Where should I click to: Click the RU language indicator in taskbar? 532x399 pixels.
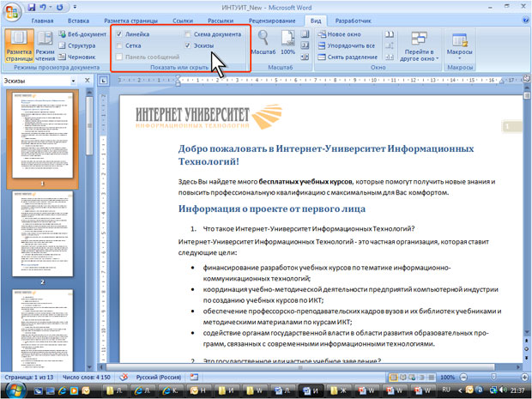[x=446, y=390]
